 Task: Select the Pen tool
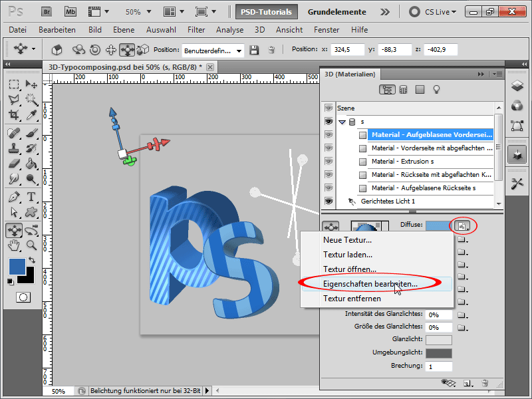click(14, 197)
